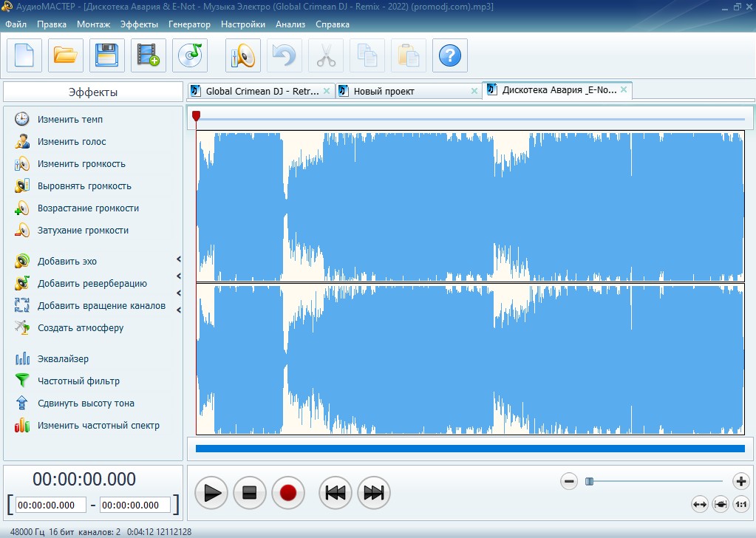Expand the Добавить реверберацию presets arrow
The height and width of the screenshot is (538, 756).
(x=179, y=276)
